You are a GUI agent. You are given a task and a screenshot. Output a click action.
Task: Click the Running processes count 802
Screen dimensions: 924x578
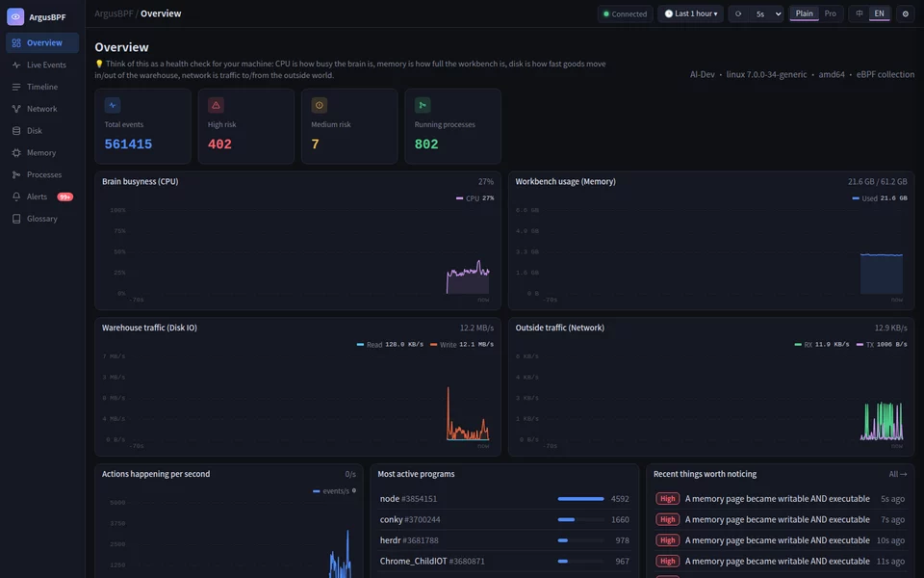tap(426, 144)
